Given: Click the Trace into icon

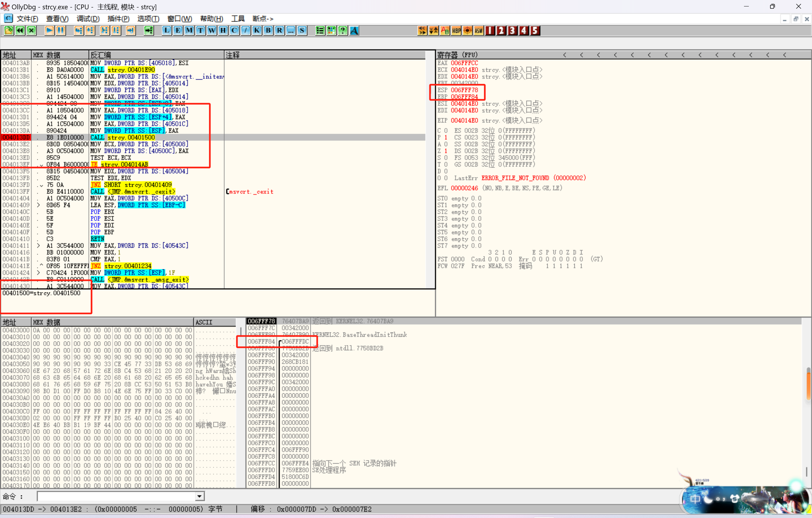Looking at the screenshot, I should click(104, 31).
